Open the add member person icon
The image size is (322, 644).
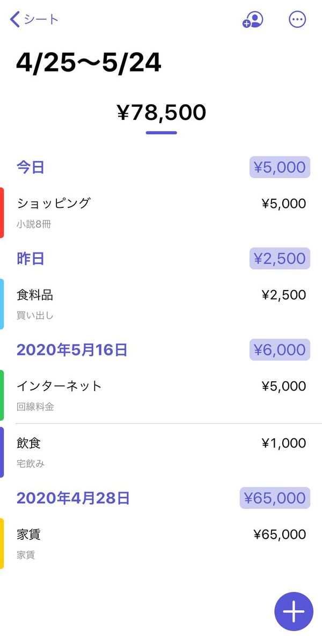pyautogui.click(x=253, y=19)
